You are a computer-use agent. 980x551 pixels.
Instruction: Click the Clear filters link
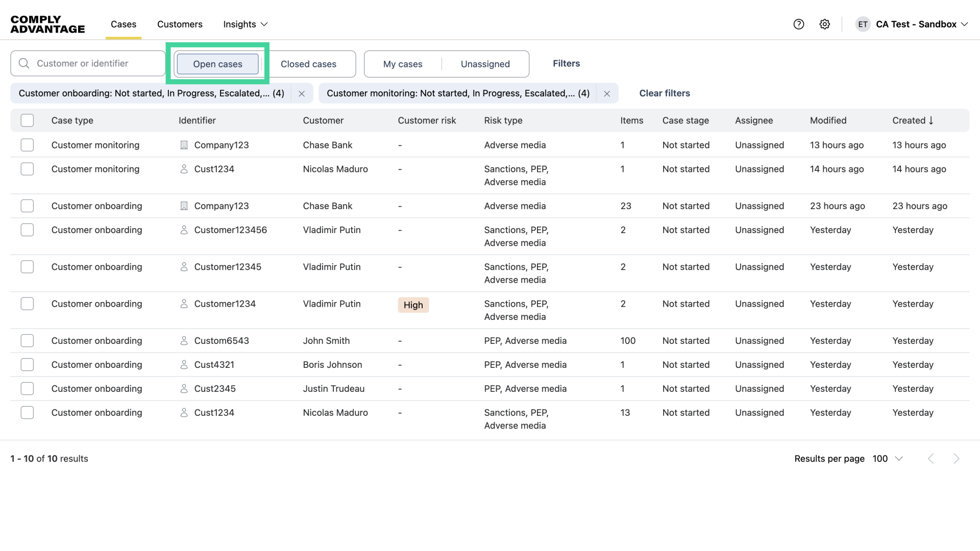point(664,93)
